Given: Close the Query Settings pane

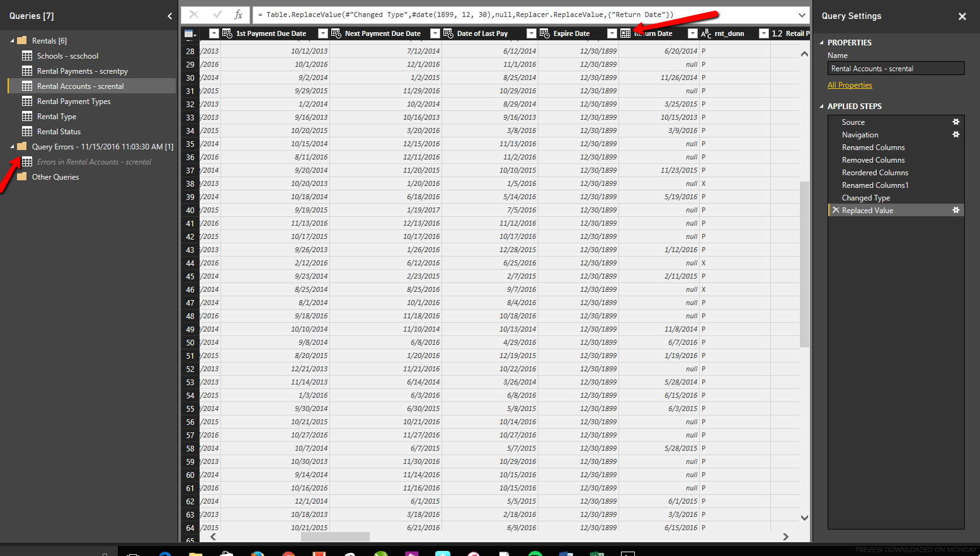Looking at the screenshot, I should pyautogui.click(x=962, y=16).
